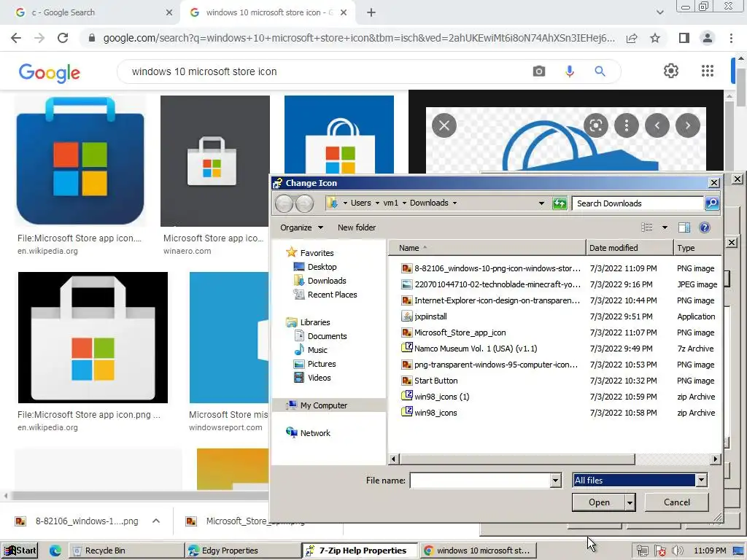The width and height of the screenshot is (747, 560).
Task: Toggle the preview pane in the Change Icon dialog
Action: [684, 227]
